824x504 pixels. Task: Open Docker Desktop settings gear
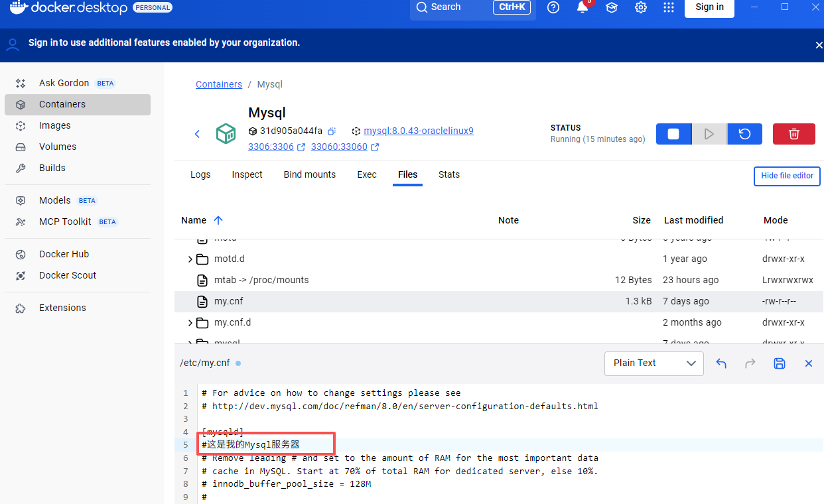[641, 7]
